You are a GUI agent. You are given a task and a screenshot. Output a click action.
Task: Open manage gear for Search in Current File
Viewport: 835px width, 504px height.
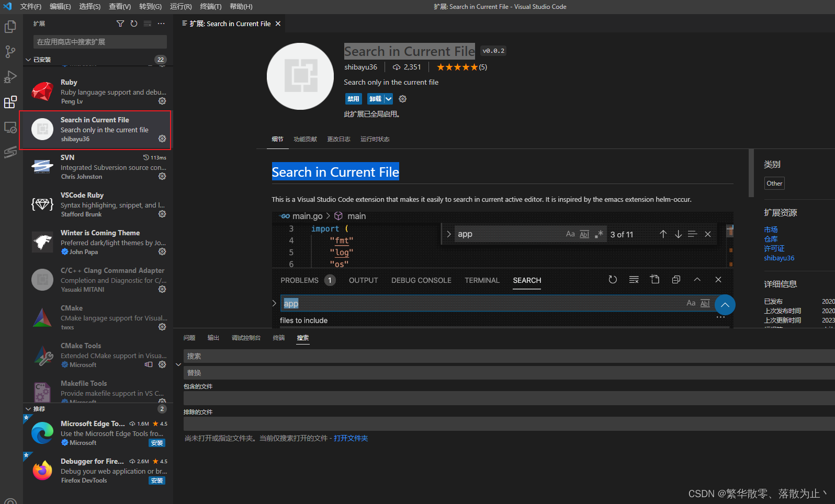click(x=162, y=139)
